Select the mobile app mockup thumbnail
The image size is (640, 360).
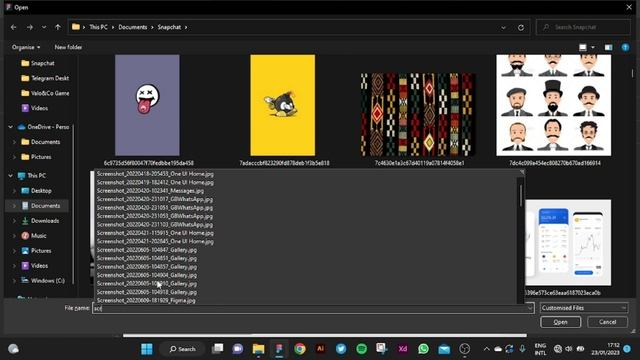tap(568, 242)
